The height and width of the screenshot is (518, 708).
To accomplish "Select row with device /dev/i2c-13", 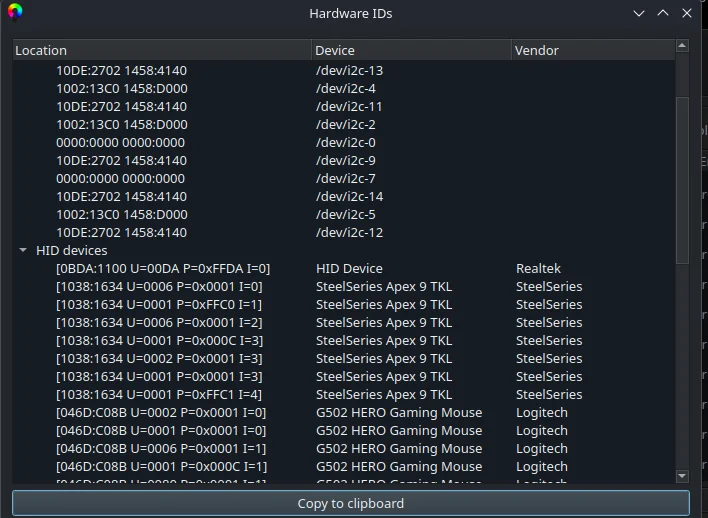I will coord(344,70).
